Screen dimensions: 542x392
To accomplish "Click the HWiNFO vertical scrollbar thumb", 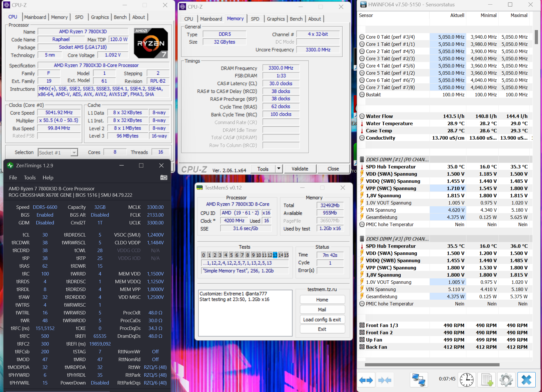I will click(536, 37).
